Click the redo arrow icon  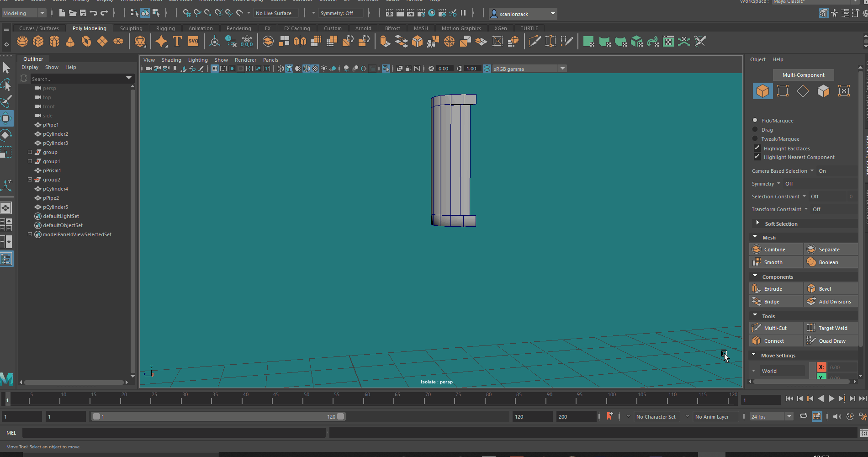point(105,13)
